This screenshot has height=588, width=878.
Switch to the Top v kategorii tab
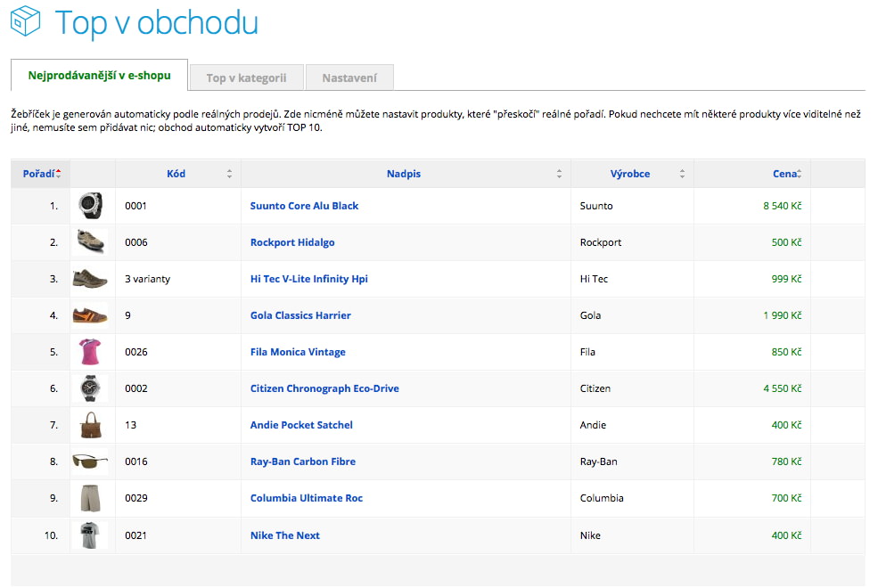(x=246, y=78)
